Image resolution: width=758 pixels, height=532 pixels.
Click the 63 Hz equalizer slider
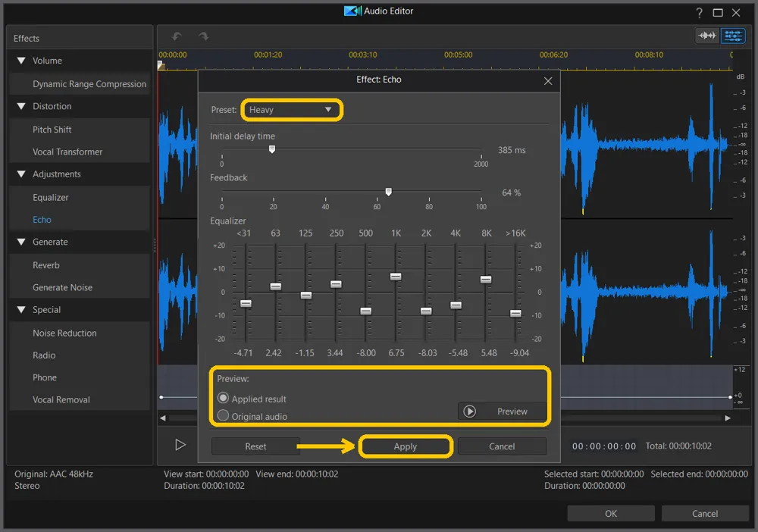pos(276,286)
